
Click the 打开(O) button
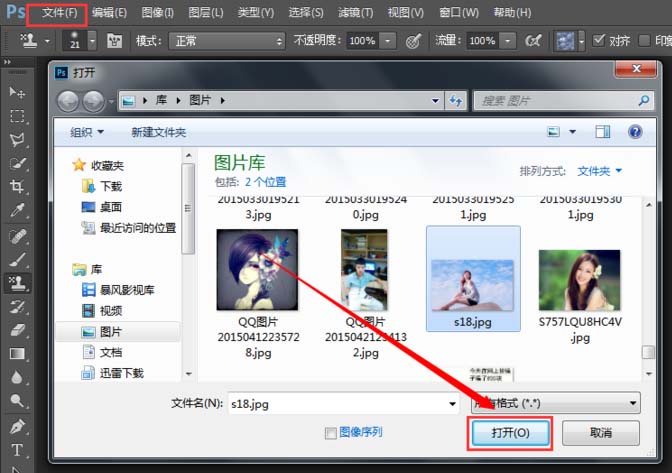point(510,433)
